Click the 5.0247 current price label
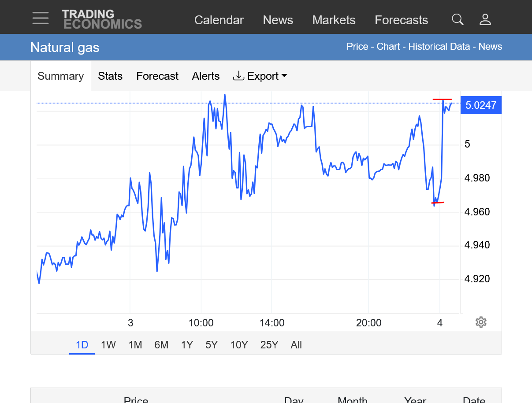This screenshot has height=403, width=532. pos(481,105)
